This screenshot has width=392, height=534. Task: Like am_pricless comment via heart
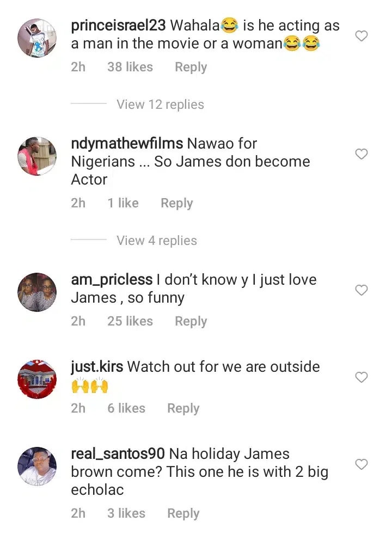click(362, 290)
